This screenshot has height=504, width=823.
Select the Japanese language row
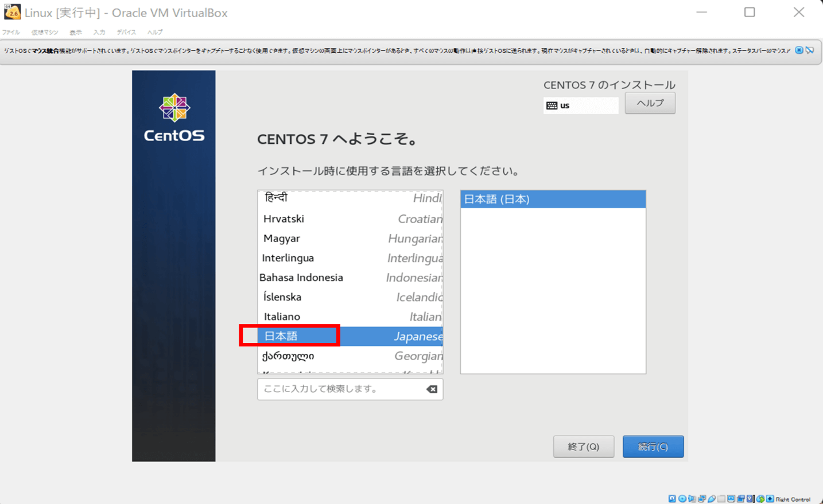(350, 336)
